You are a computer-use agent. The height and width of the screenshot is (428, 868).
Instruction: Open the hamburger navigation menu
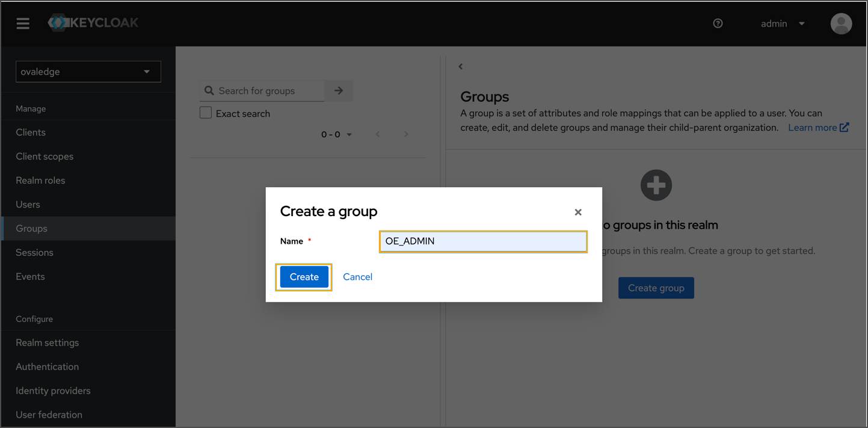[x=23, y=23]
